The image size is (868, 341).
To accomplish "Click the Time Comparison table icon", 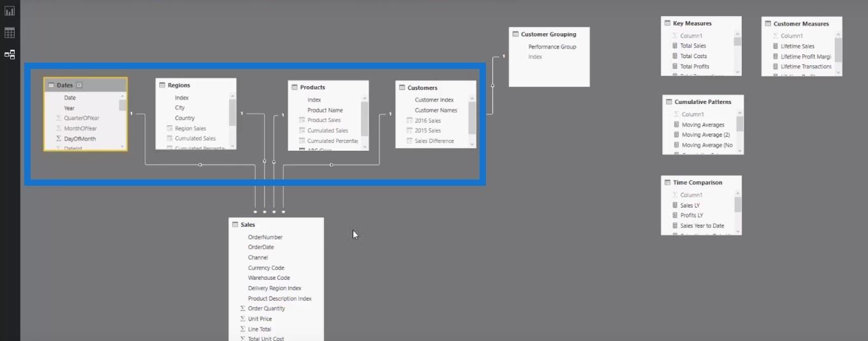I will (668, 182).
